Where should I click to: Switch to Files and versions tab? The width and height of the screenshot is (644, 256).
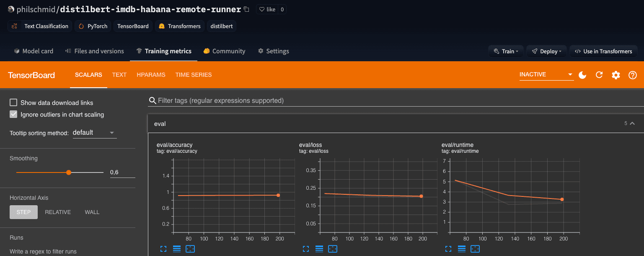(95, 51)
